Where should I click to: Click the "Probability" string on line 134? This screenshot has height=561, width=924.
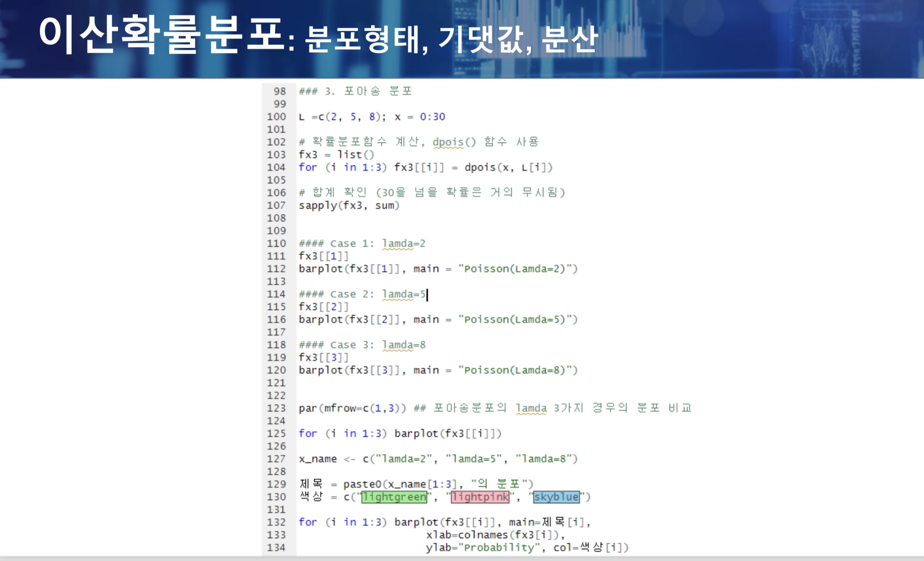[x=499, y=547]
